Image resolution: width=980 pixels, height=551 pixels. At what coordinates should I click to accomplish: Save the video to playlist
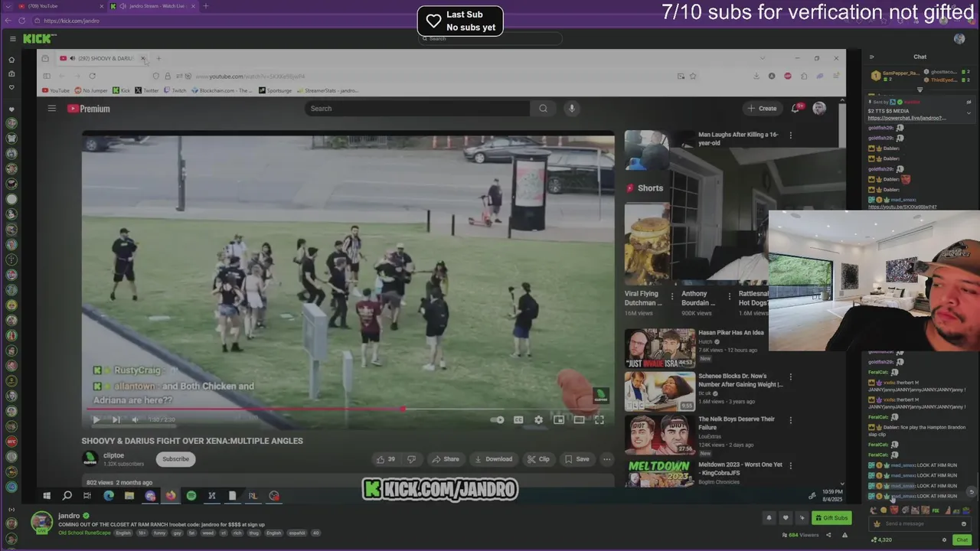pyautogui.click(x=577, y=459)
